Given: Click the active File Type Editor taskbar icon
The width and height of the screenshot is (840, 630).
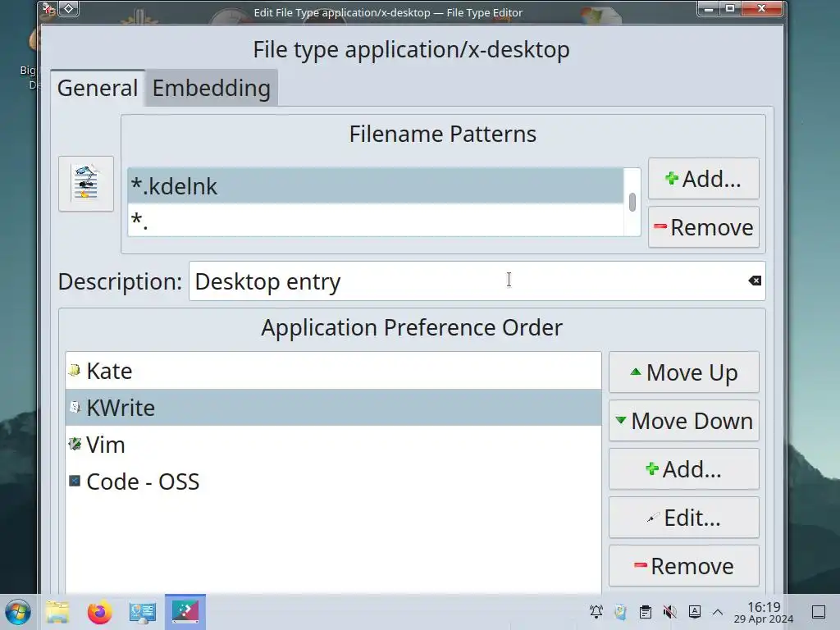Looking at the screenshot, I should (185, 612).
